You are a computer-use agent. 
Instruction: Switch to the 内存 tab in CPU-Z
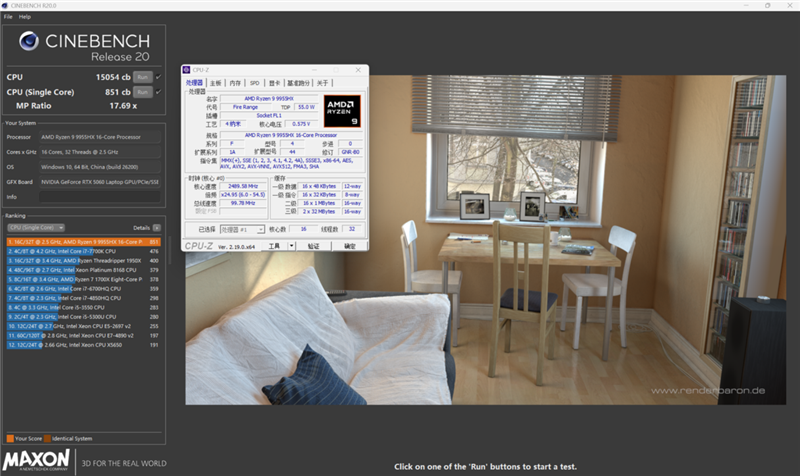coord(235,83)
